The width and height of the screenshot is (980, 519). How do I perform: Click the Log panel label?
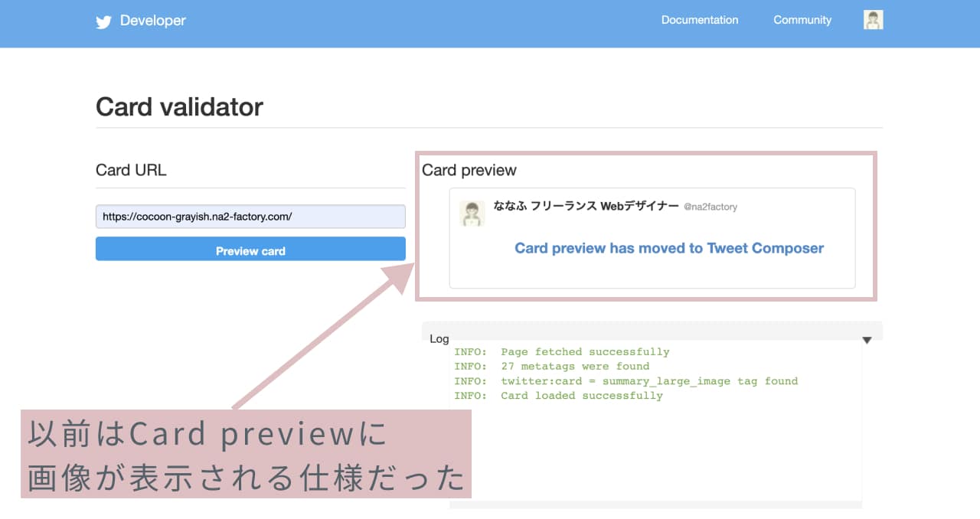click(439, 339)
